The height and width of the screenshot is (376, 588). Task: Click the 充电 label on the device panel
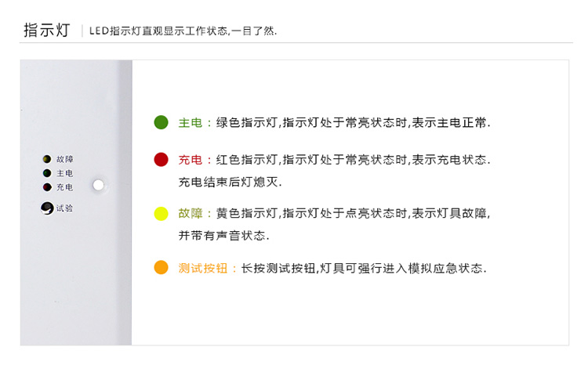(x=65, y=187)
